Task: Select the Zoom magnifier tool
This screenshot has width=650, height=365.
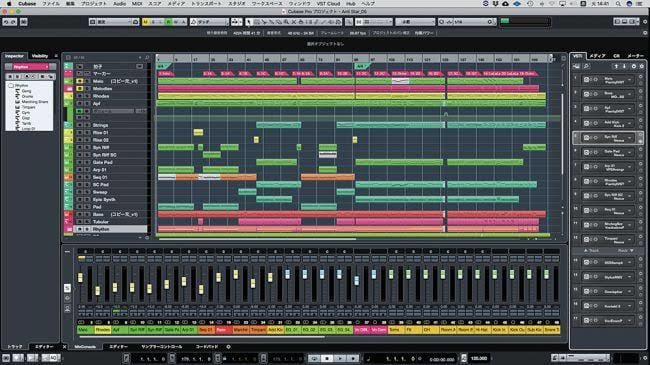Action: [286, 22]
